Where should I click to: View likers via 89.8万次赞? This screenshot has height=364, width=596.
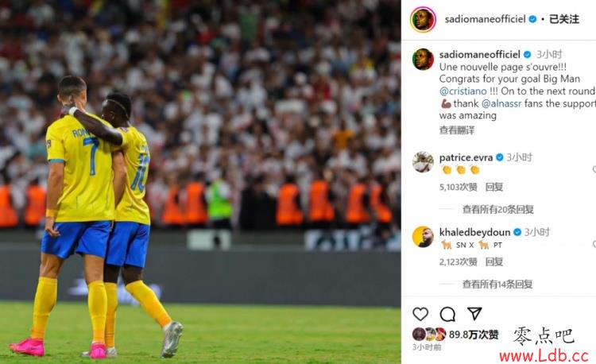(474, 335)
